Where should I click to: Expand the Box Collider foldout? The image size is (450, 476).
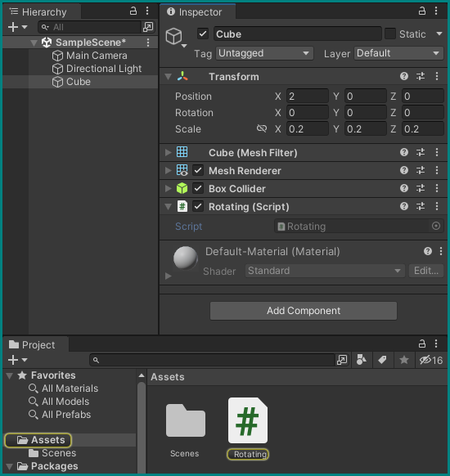168,188
